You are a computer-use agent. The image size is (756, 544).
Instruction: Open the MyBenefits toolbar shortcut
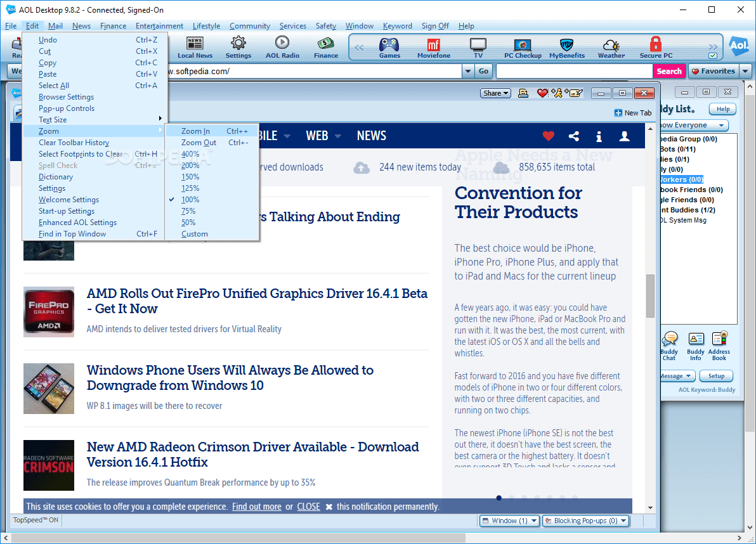click(567, 48)
